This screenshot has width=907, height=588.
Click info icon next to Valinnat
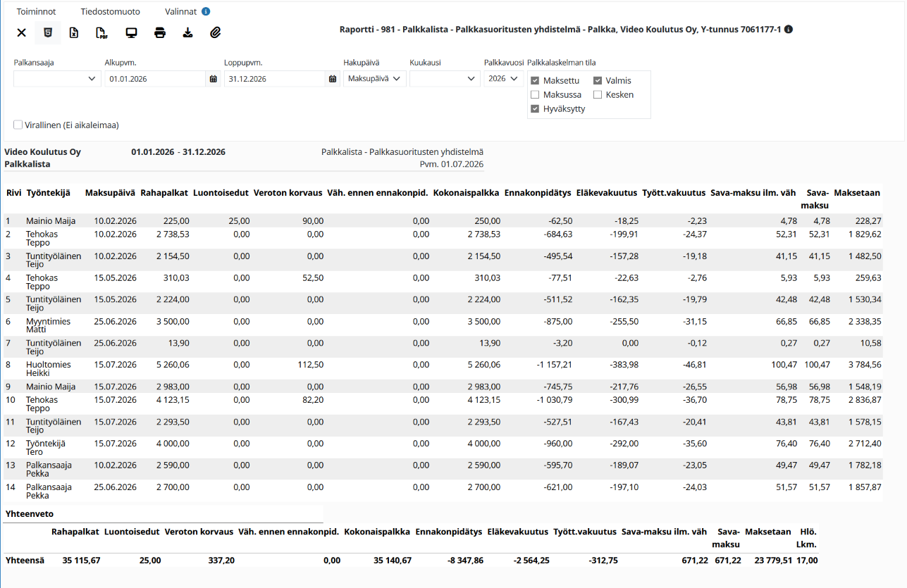pos(206,11)
